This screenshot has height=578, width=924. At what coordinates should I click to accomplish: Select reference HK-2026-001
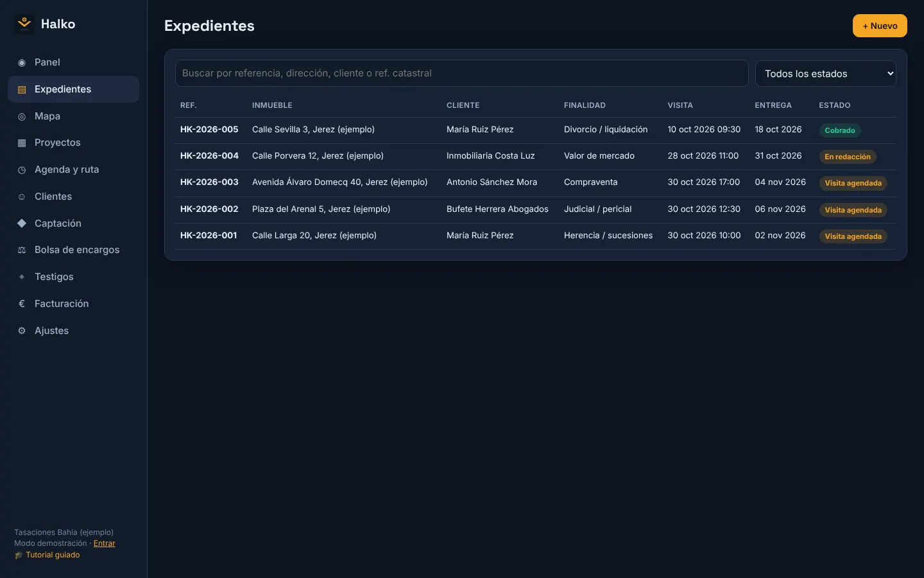click(x=209, y=235)
